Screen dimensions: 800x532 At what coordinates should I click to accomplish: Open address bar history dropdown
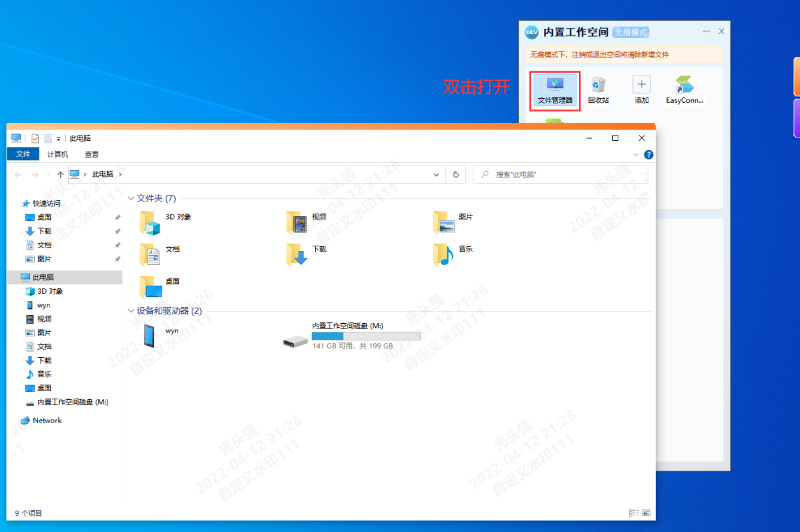[x=436, y=174]
